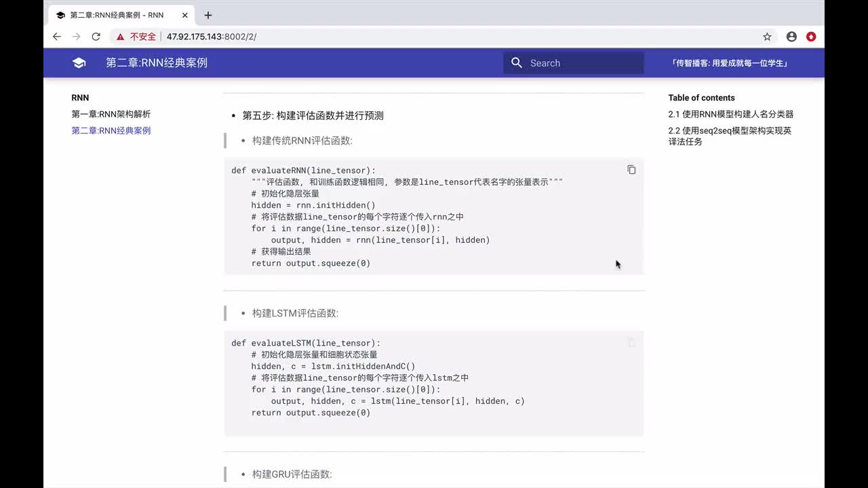Close the RNN经典案例 browser tab
868x488 pixels.
point(185,15)
